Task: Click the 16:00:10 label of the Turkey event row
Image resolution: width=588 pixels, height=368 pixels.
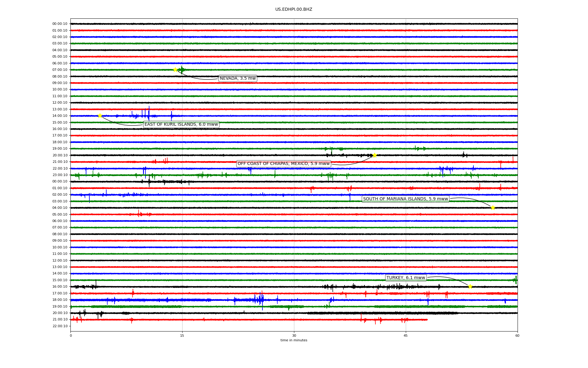Action: (60, 287)
